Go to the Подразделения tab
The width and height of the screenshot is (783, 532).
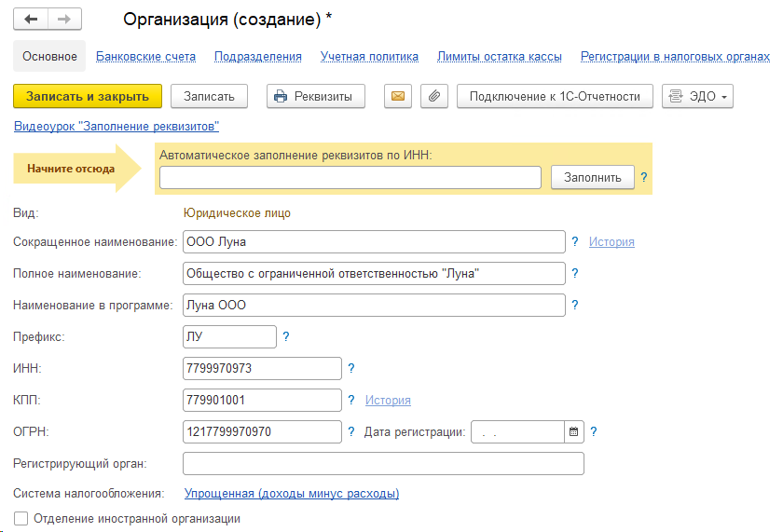(x=258, y=56)
